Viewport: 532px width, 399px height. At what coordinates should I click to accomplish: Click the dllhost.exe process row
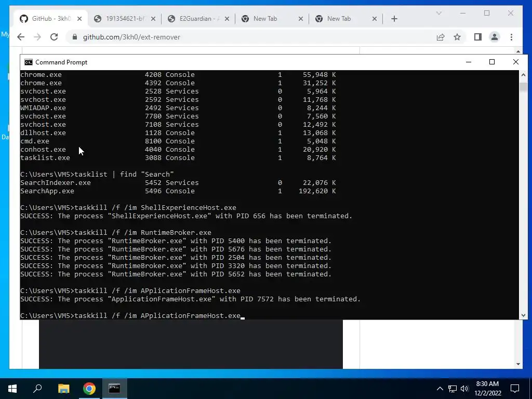[178, 132]
